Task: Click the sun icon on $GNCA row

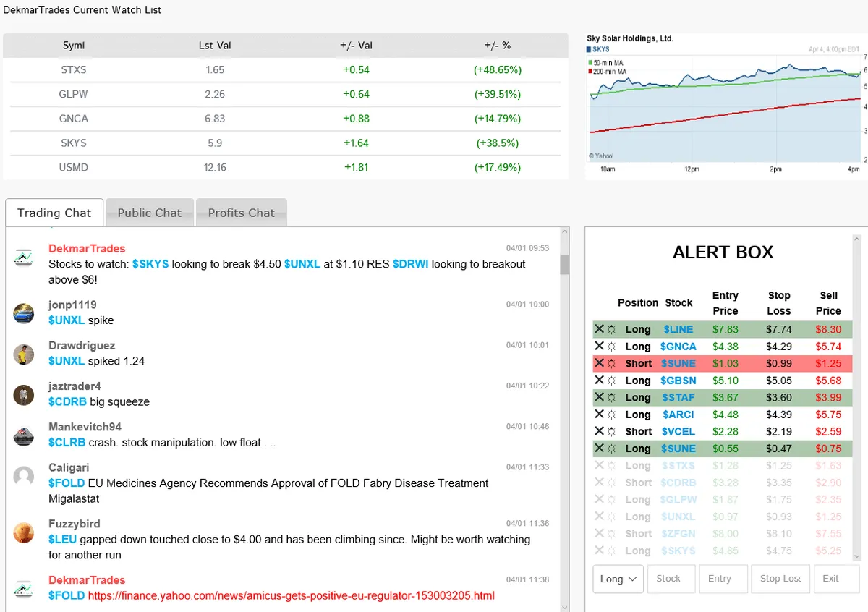Action: click(x=611, y=347)
